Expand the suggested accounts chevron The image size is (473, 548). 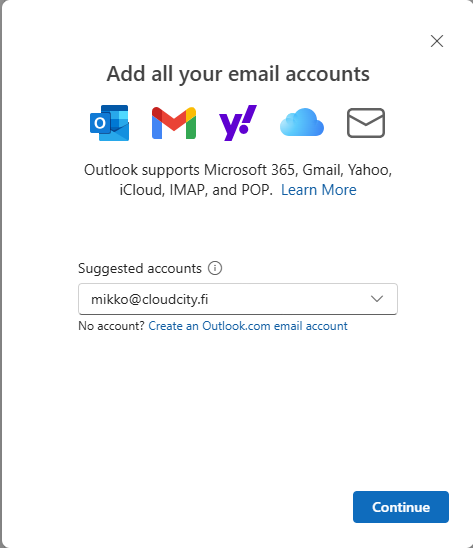[377, 299]
